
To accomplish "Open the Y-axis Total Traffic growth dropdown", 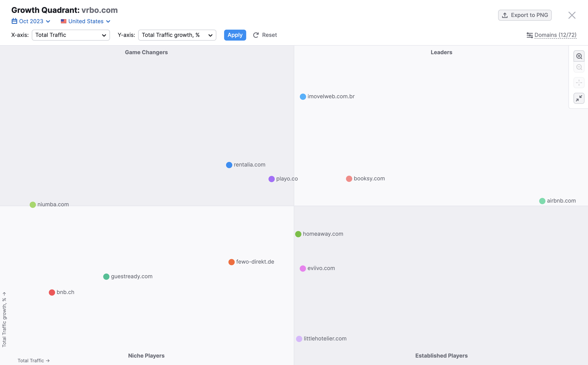I will (x=177, y=35).
